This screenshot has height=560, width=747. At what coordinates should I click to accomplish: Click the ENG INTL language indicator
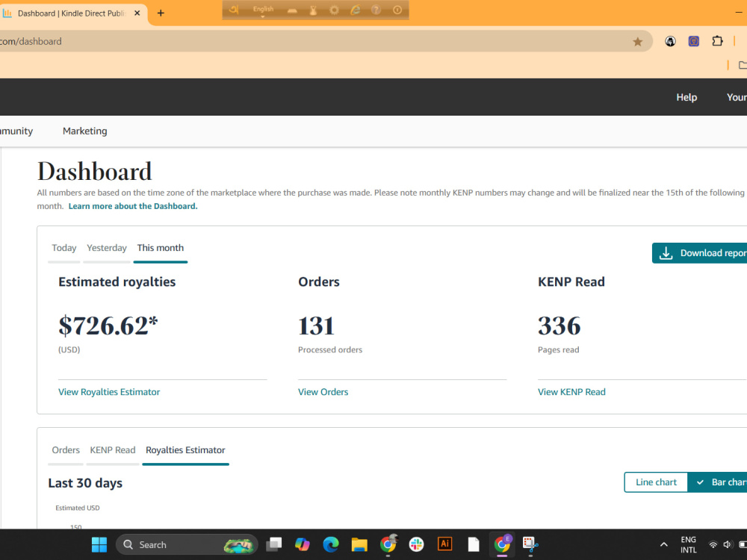[x=688, y=545]
